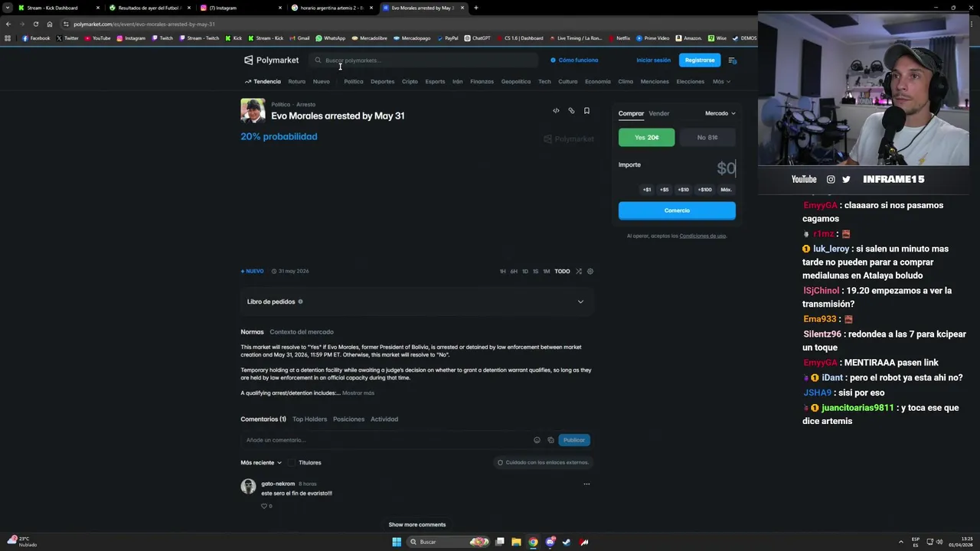Open the Mercado order type dropdown
This screenshot has width=980, height=551.
720,113
